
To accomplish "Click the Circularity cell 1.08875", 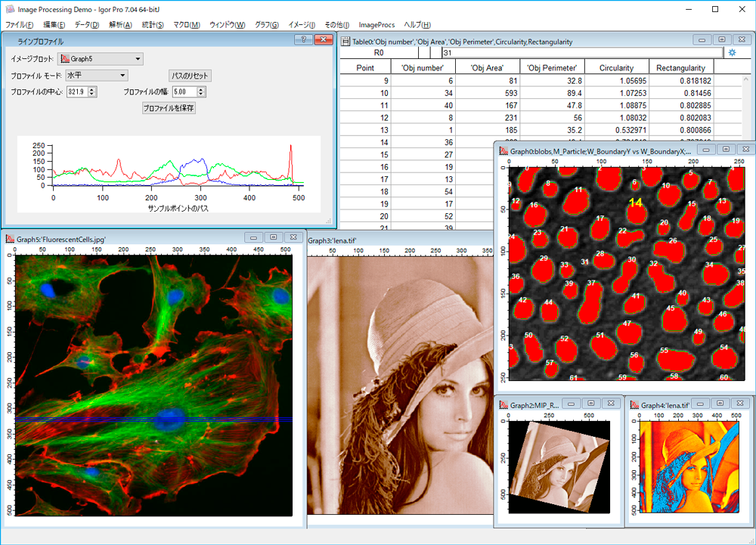I will click(x=616, y=106).
